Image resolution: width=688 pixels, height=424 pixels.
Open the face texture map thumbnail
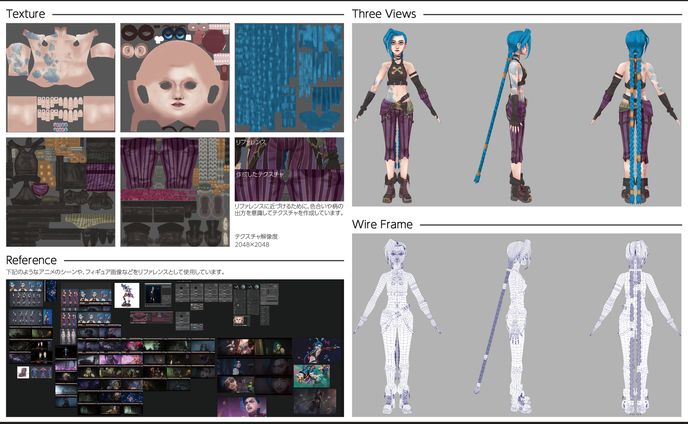click(x=175, y=77)
